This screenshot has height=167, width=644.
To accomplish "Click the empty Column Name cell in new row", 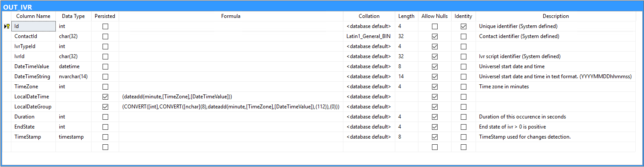I will coord(34,147).
